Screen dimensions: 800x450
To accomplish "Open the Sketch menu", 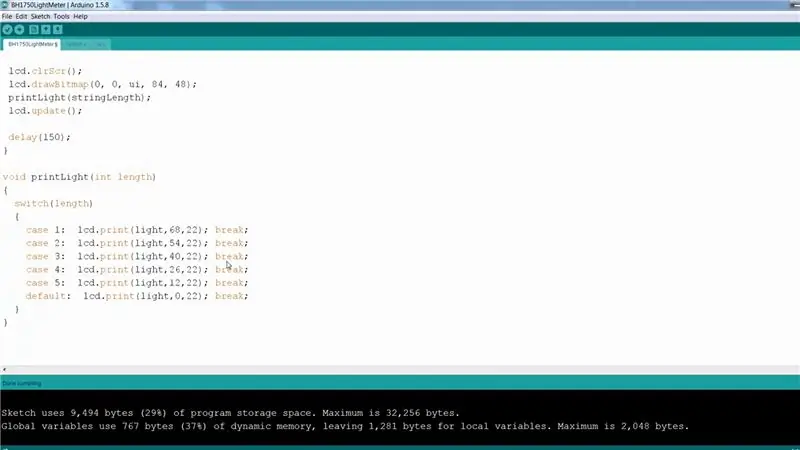I will click(x=40, y=16).
